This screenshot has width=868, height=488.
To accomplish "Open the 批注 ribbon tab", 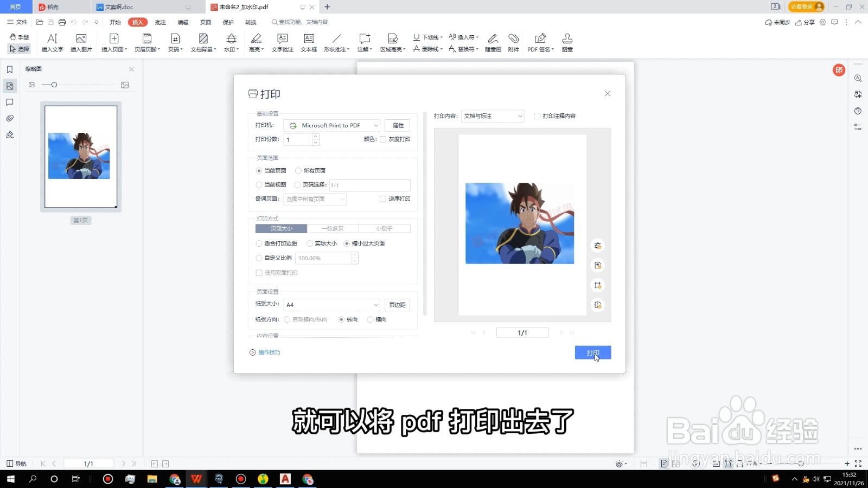I will (161, 22).
